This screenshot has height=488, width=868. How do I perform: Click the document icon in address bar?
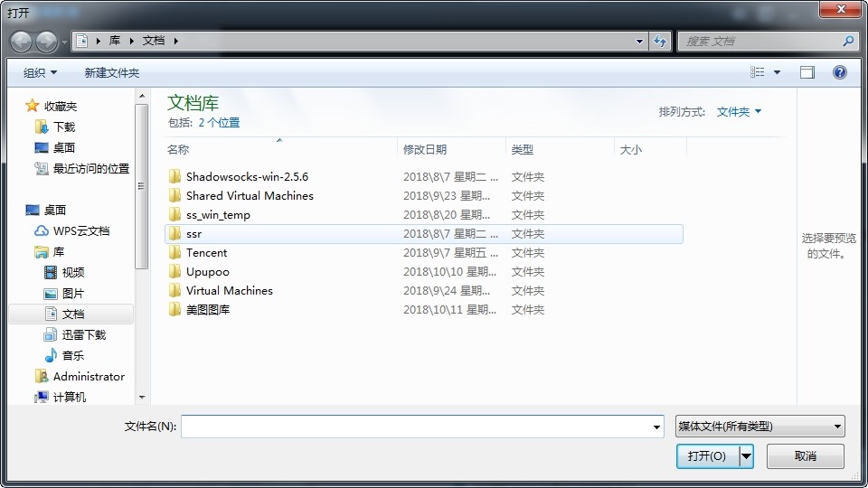pos(82,41)
